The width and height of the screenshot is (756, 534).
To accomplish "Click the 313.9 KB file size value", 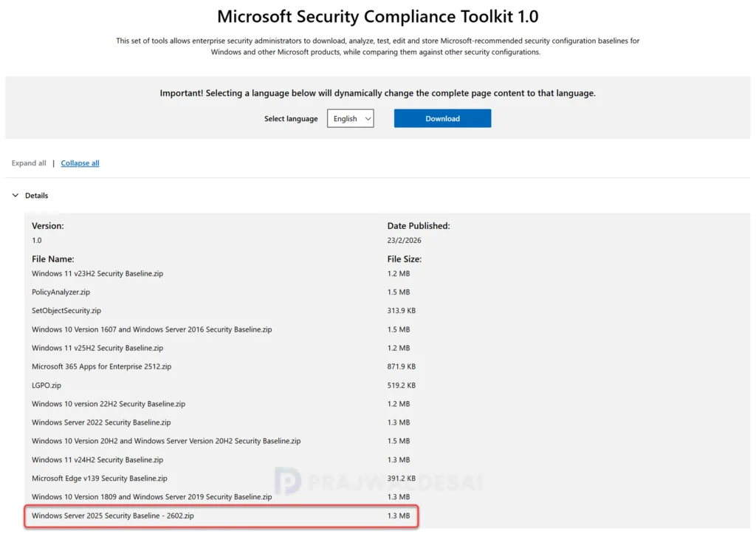I will [x=401, y=311].
